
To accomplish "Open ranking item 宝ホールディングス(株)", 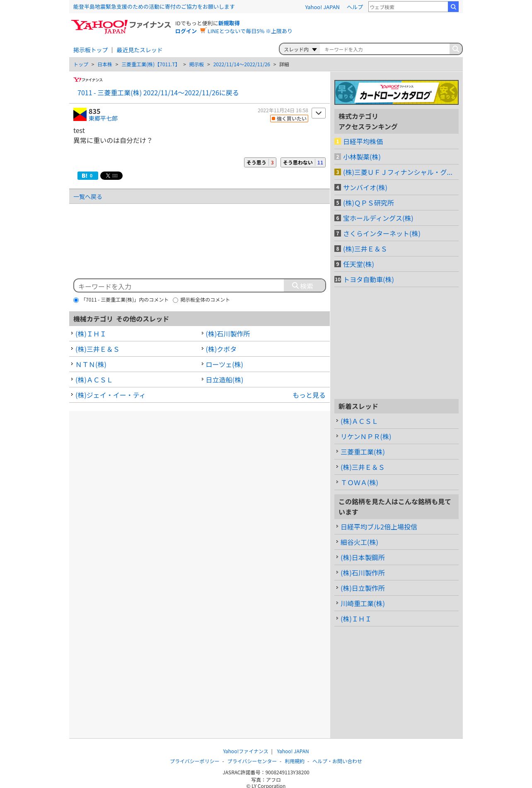I will [378, 218].
